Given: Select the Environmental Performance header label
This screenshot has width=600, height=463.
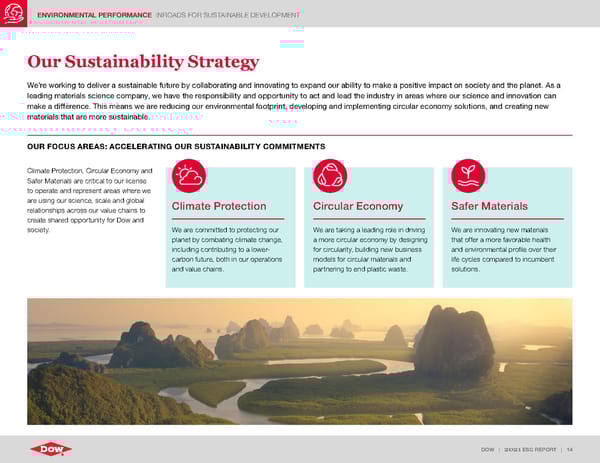Looking at the screenshot, I should [x=93, y=15].
